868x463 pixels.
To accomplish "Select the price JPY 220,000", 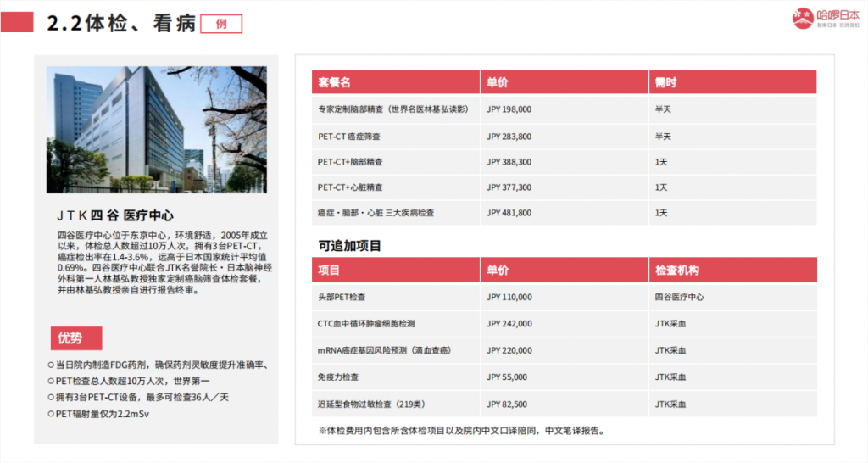I will 509,350.
